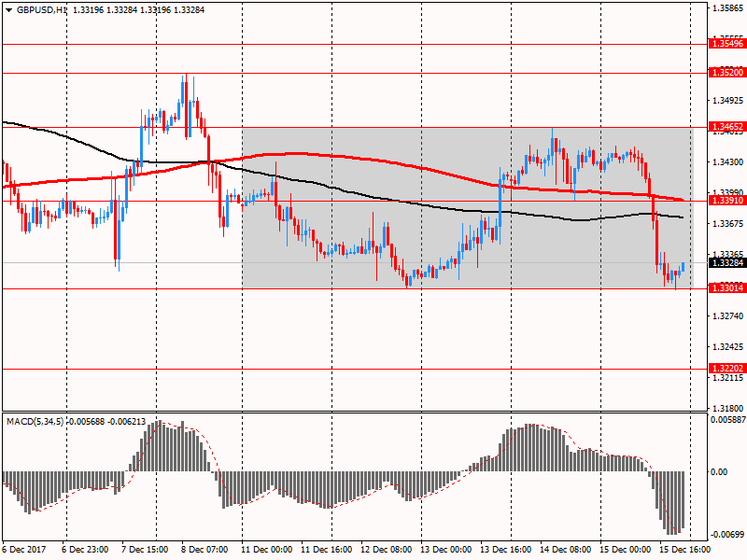This screenshot has width=747, height=560.
Task: Select the 1.35200 resistance price label
Action: tap(727, 73)
